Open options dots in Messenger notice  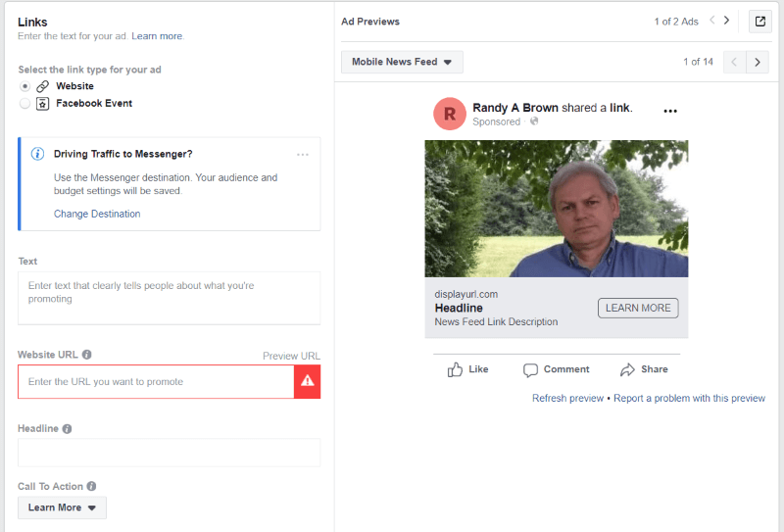click(x=303, y=155)
